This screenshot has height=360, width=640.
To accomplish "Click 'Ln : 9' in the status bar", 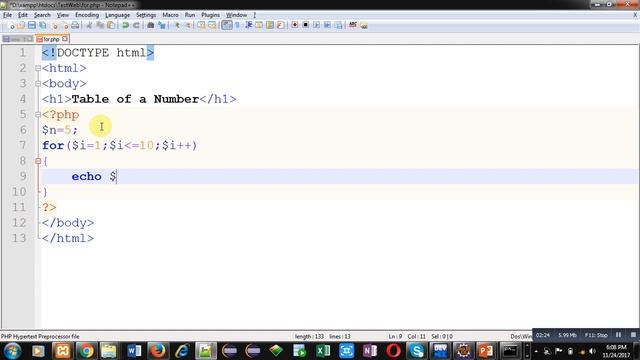I will tap(395, 337).
